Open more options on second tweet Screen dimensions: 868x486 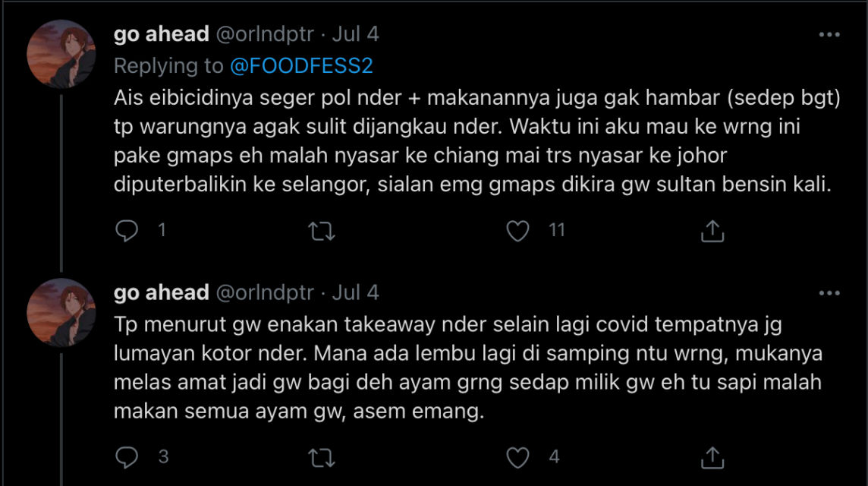tap(829, 293)
